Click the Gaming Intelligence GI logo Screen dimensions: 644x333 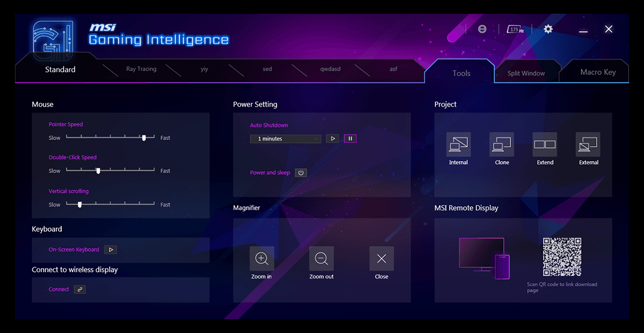53,40
